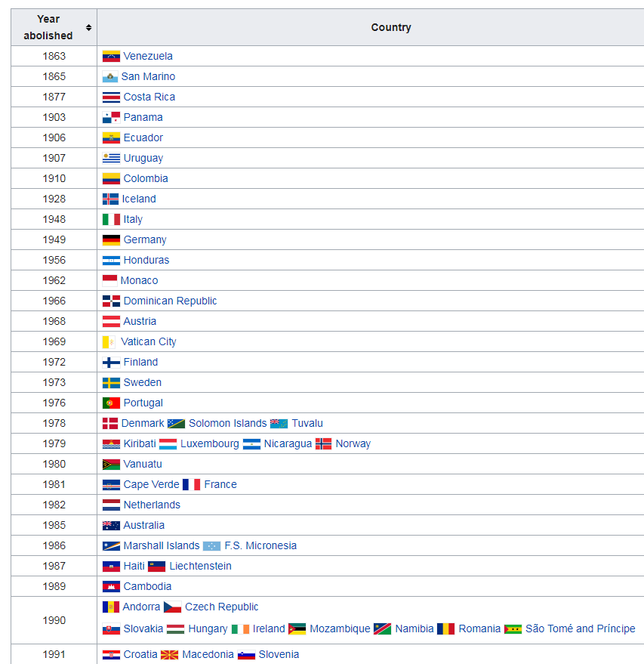Follow the Liechtenstein link

(201, 567)
